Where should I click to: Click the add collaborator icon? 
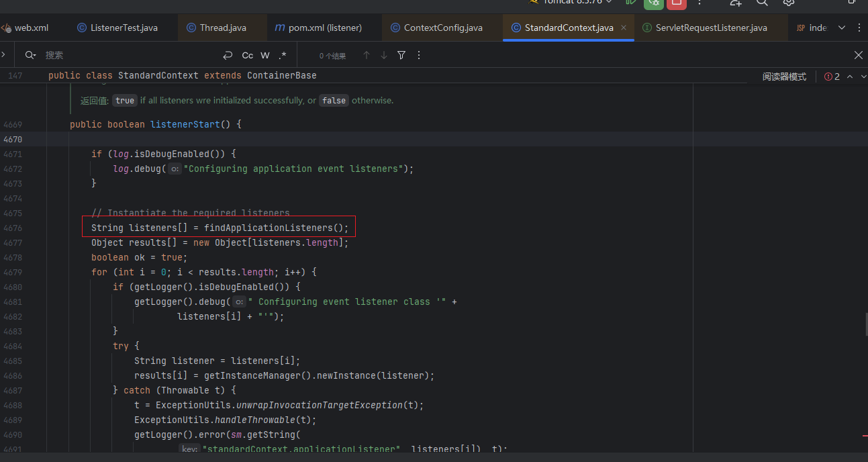[x=736, y=3]
